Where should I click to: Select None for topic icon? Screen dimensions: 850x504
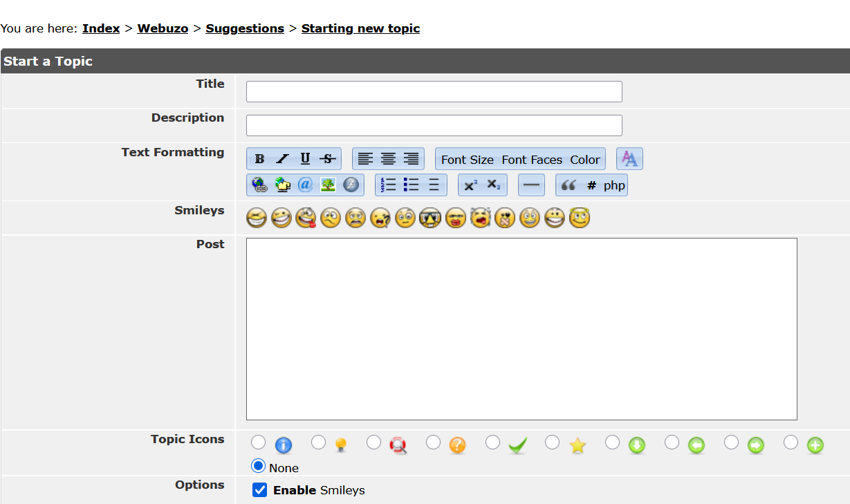259,465
